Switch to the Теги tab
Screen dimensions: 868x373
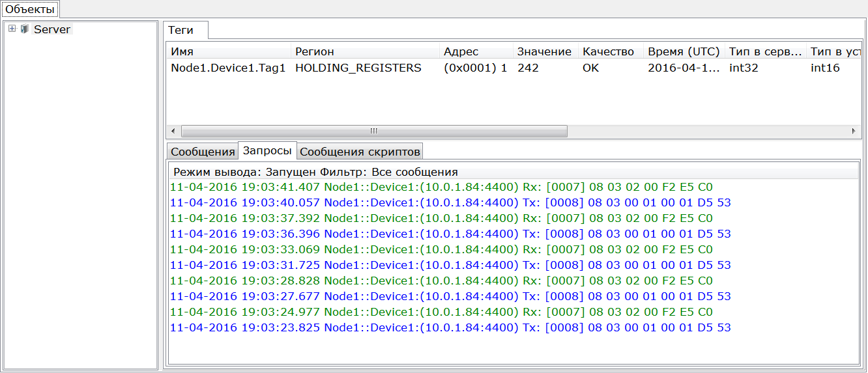click(186, 30)
